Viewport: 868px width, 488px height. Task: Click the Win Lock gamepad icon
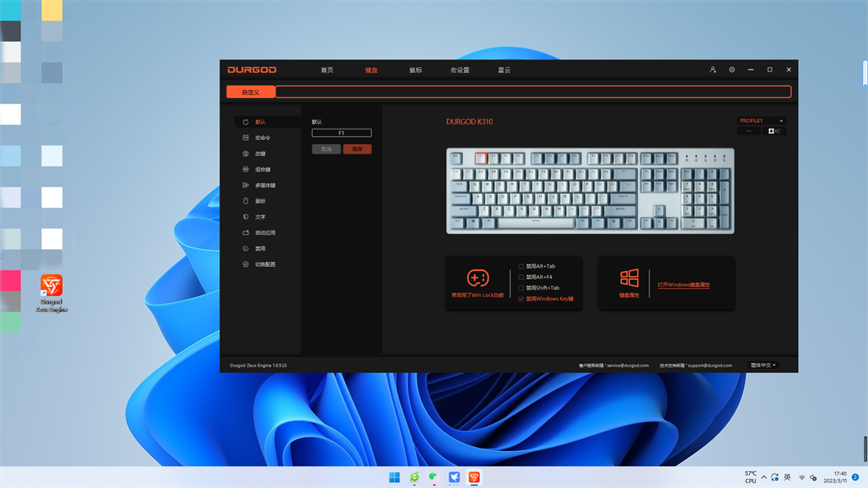point(477,277)
